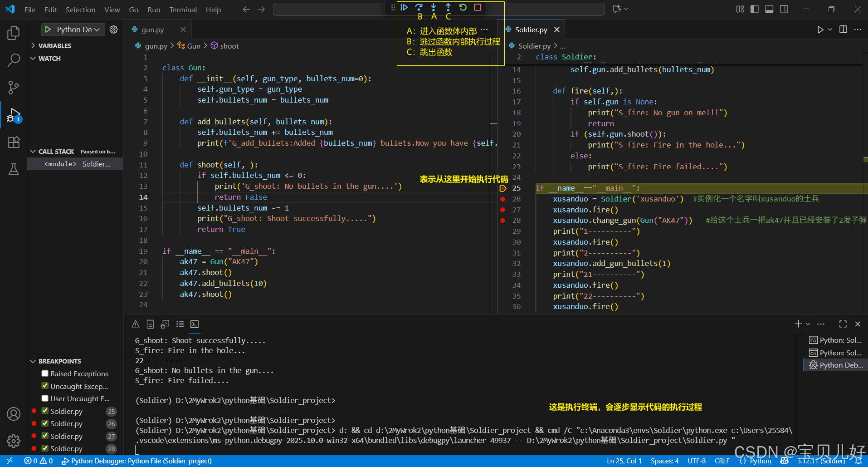Open launch.json with gear icon
Viewport: 868px width, 467px height.
coord(113,29)
